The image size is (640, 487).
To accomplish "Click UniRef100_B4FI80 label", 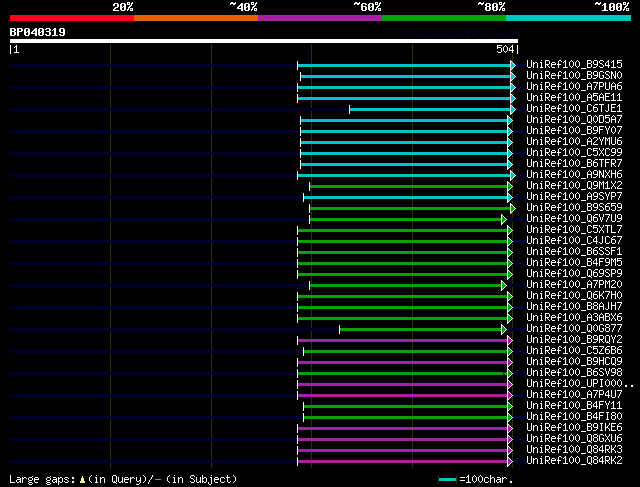I will (x=574, y=417).
